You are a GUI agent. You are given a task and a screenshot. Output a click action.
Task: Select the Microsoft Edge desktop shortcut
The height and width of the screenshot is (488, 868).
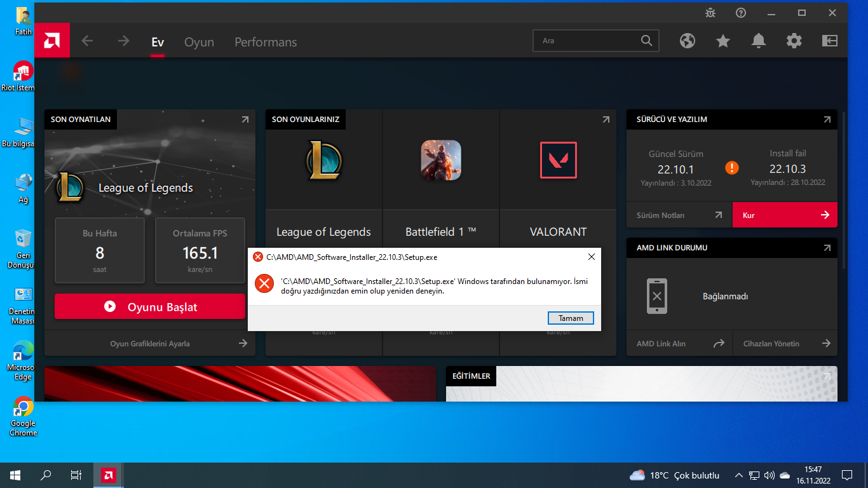click(x=24, y=362)
